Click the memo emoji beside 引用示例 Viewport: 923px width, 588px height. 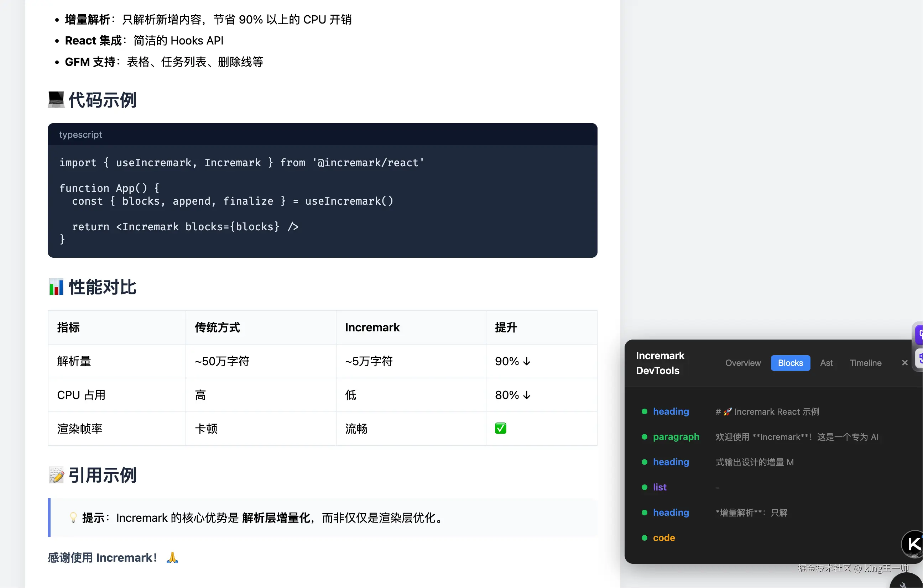coord(56,476)
